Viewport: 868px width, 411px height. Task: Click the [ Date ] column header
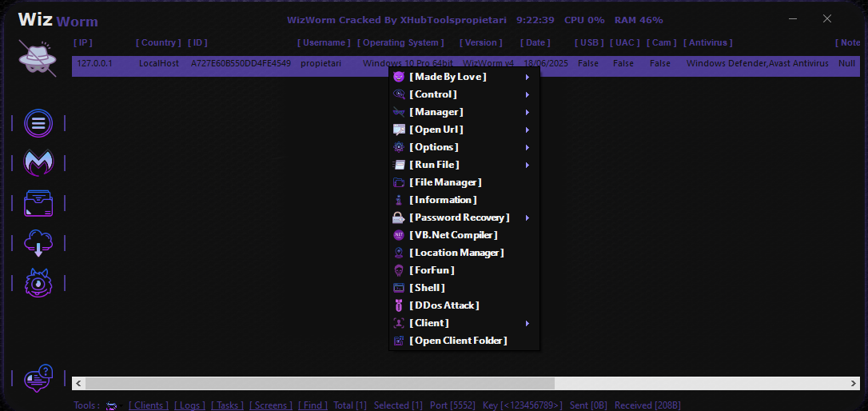coord(536,42)
